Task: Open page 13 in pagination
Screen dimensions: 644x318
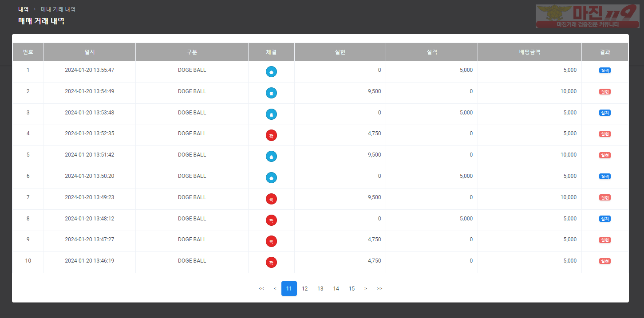Action: click(x=320, y=288)
